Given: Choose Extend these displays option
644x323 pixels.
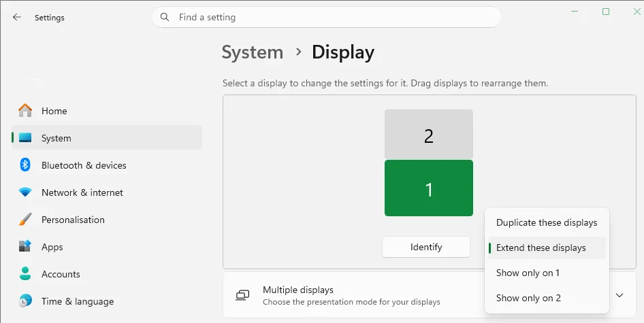Looking at the screenshot, I should (x=547, y=248).
